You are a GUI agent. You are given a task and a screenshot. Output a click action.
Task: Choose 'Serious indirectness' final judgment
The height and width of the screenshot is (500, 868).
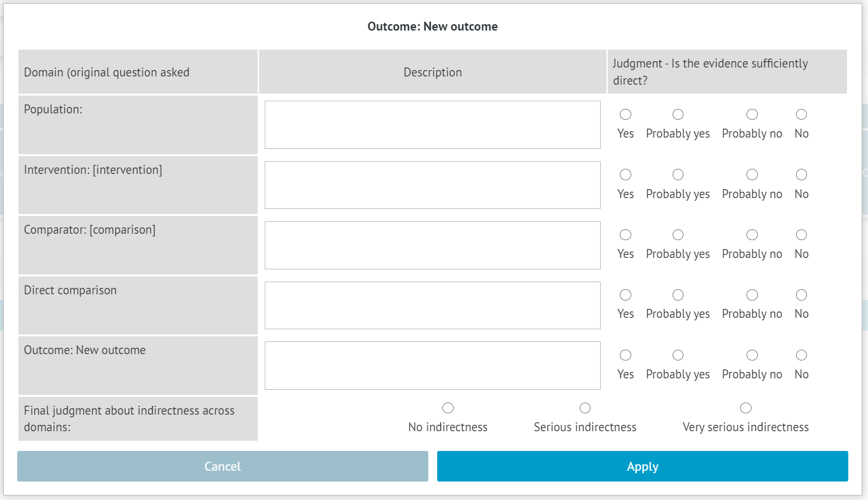pos(585,408)
